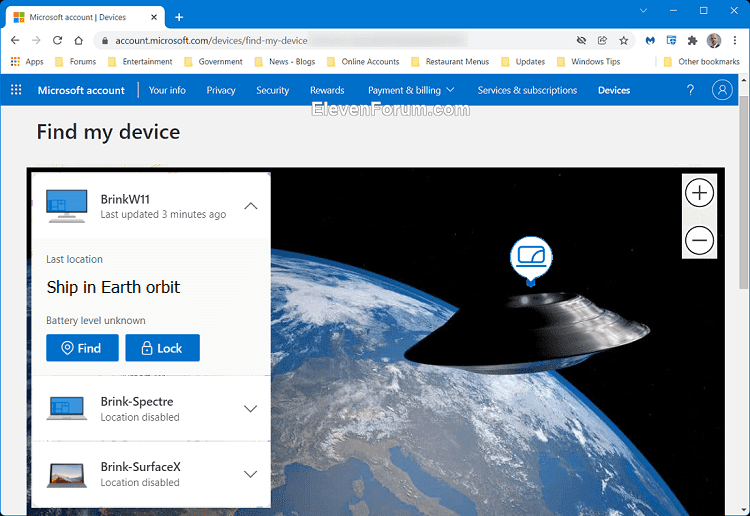Go to the Privacy page

pos(221,90)
